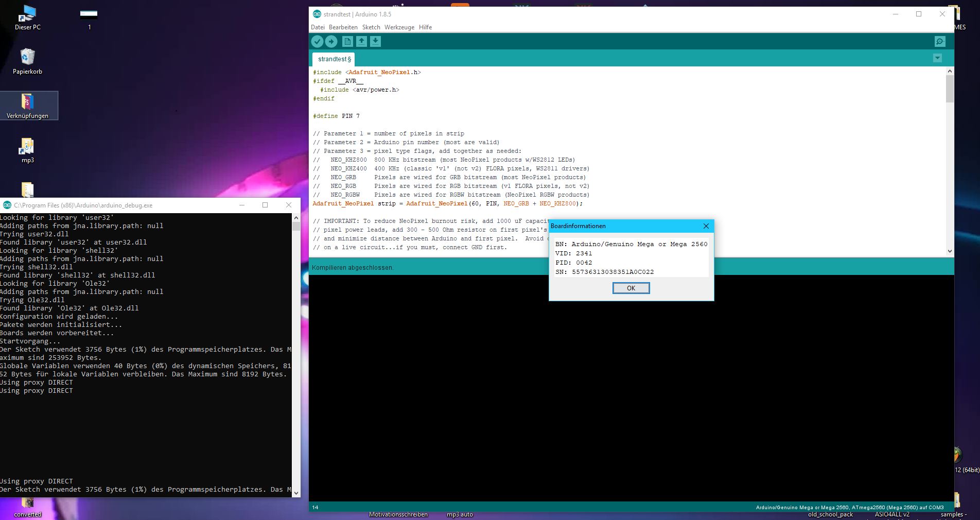
Task: Open the Datei menu
Action: 318,27
